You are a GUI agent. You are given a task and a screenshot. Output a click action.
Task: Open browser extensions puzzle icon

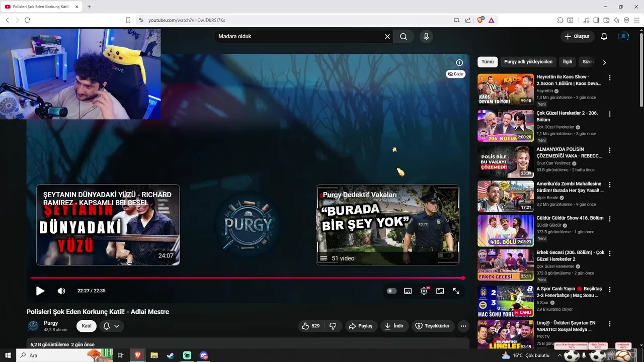(560, 20)
